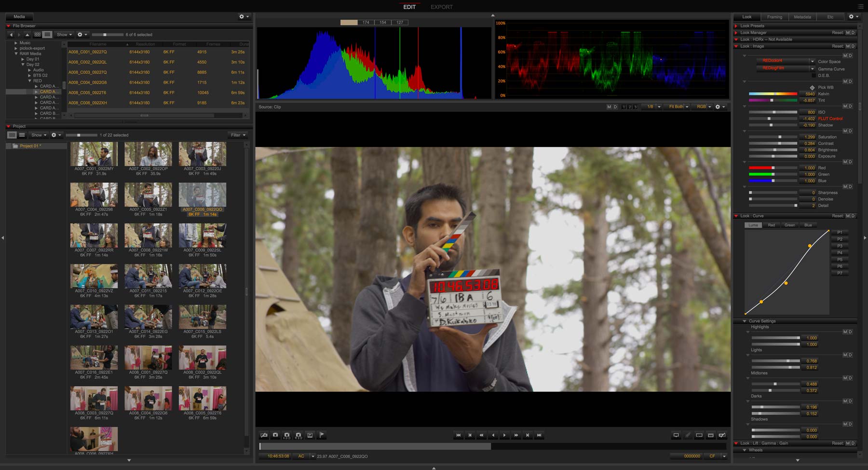Jump to the last frame of clip
Image resolution: width=868 pixels, height=470 pixels.
(539, 435)
